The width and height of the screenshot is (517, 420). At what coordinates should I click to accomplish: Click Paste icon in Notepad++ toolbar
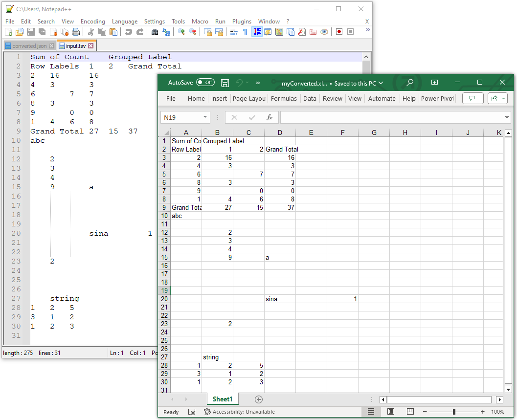[113, 32]
